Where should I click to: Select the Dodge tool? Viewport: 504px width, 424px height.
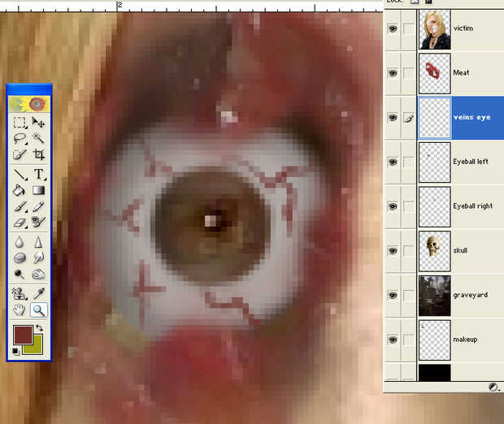[x=20, y=274]
